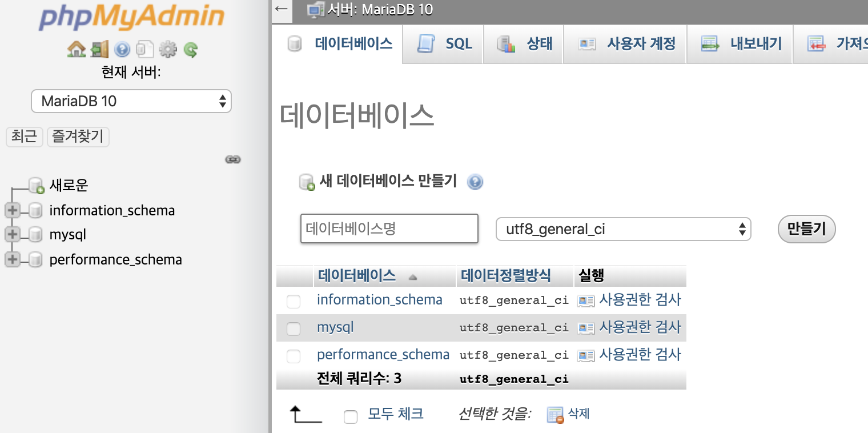Click help icon next to 새 데이터베이스 만들기
Viewport: 868px width, 433px height.
point(475,182)
